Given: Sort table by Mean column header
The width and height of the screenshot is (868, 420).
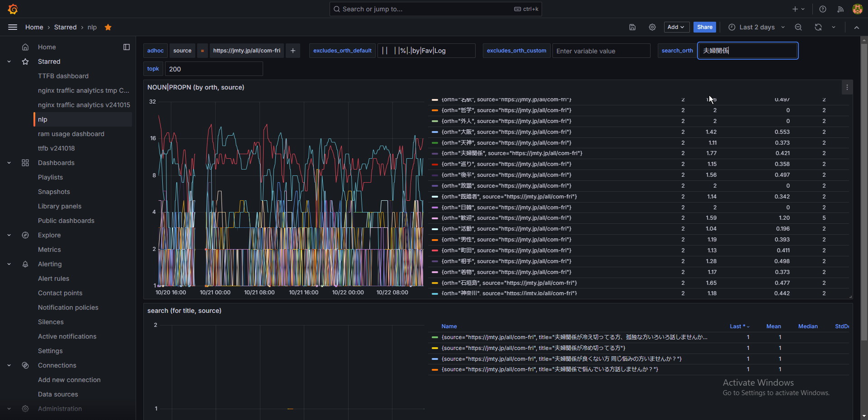Looking at the screenshot, I should 774,326.
